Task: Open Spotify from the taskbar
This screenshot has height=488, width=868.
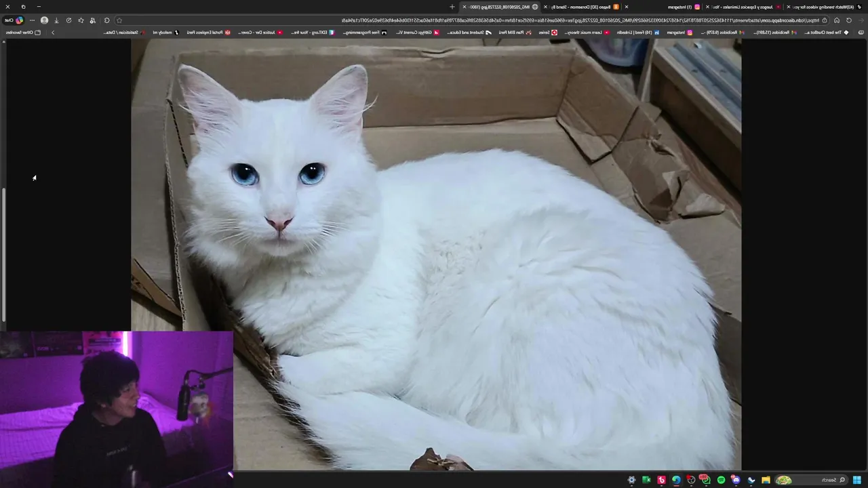Action: point(721,480)
